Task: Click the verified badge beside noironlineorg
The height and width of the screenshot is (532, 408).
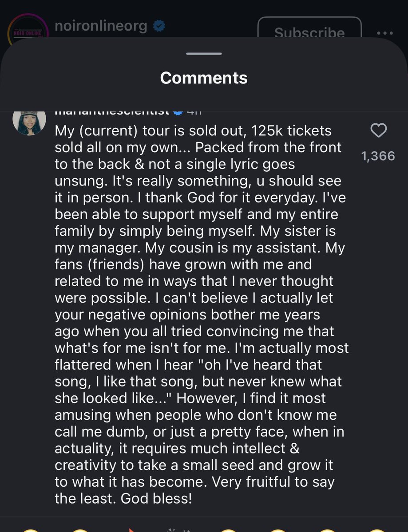Action: tap(159, 26)
